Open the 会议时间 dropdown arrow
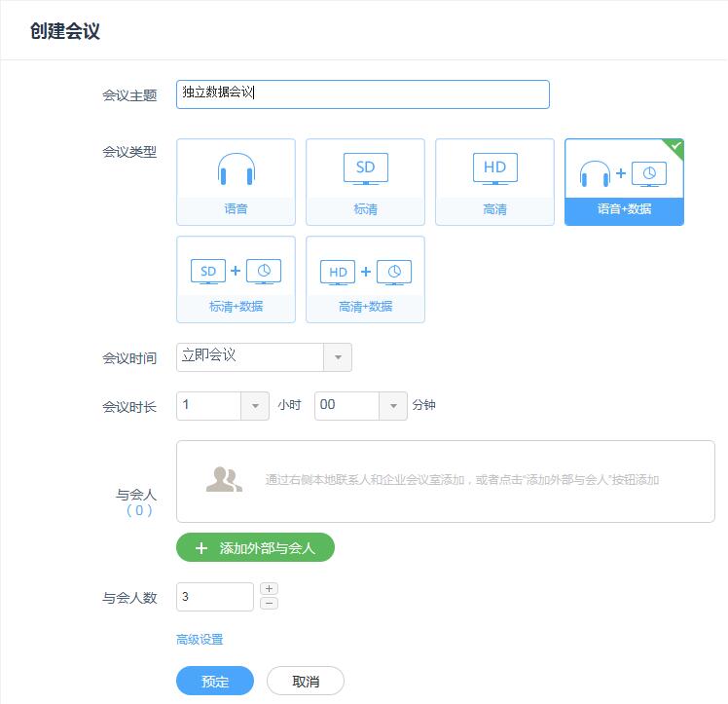 point(338,357)
